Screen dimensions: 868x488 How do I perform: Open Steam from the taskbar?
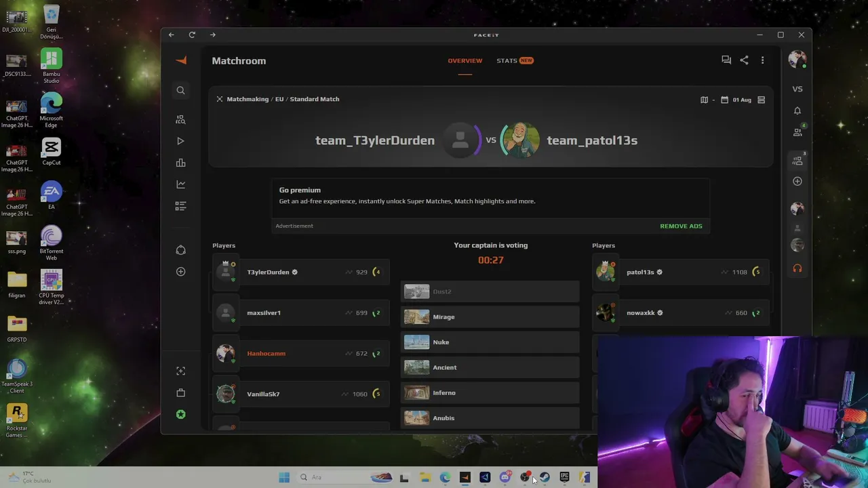[x=545, y=477]
